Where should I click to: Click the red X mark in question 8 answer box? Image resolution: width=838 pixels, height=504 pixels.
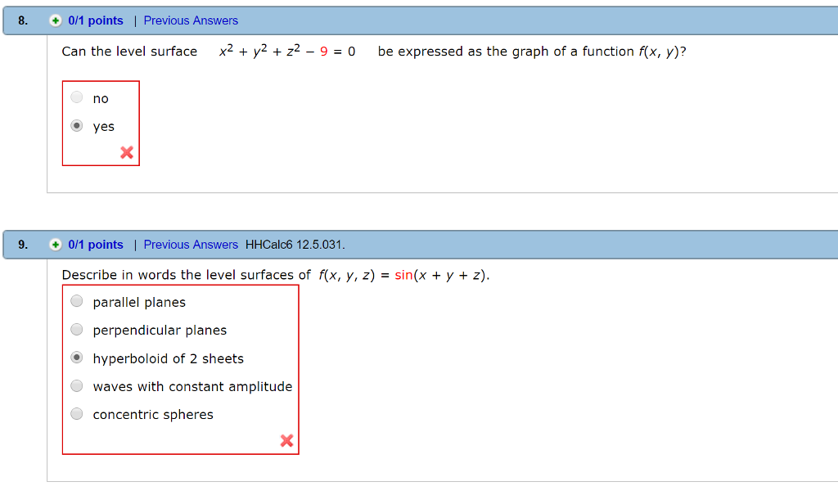click(x=127, y=152)
